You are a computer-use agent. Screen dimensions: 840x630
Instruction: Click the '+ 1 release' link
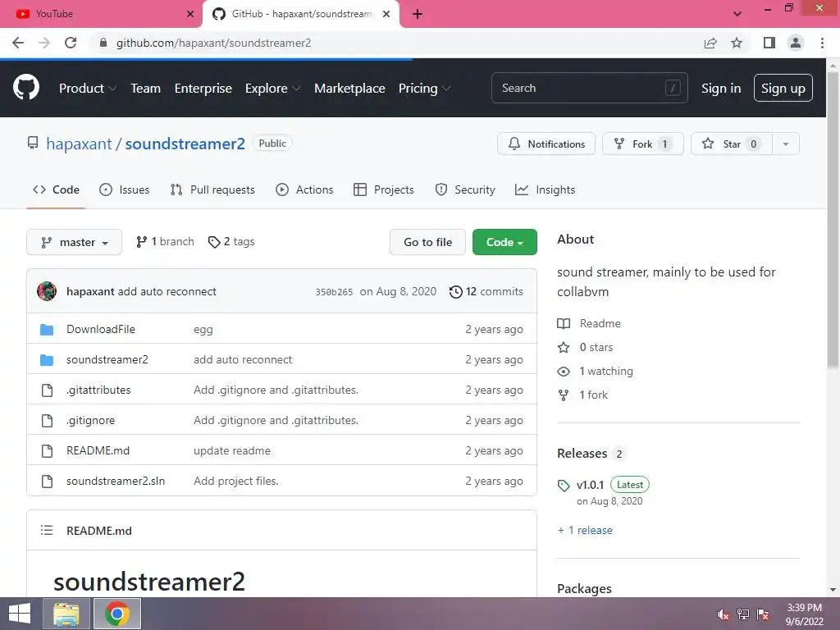(585, 531)
